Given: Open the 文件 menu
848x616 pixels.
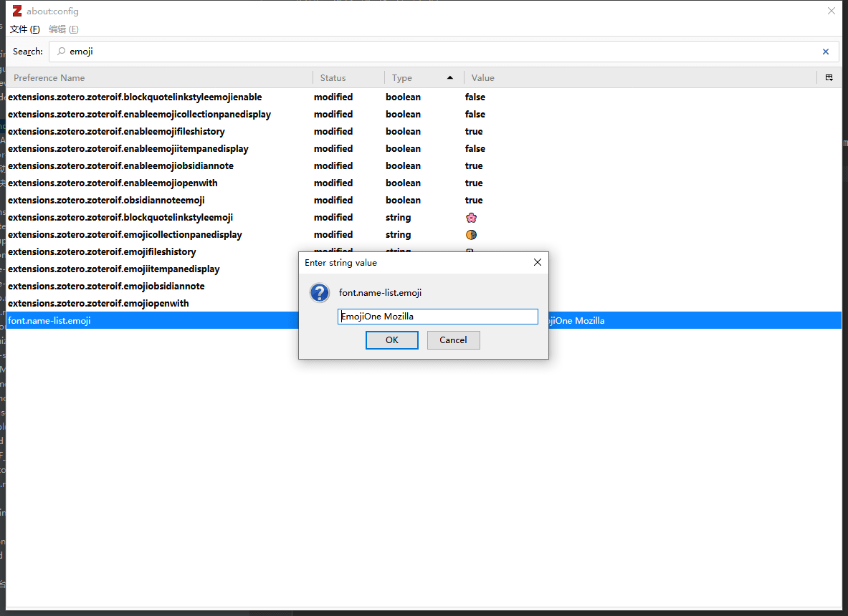Looking at the screenshot, I should click(24, 29).
